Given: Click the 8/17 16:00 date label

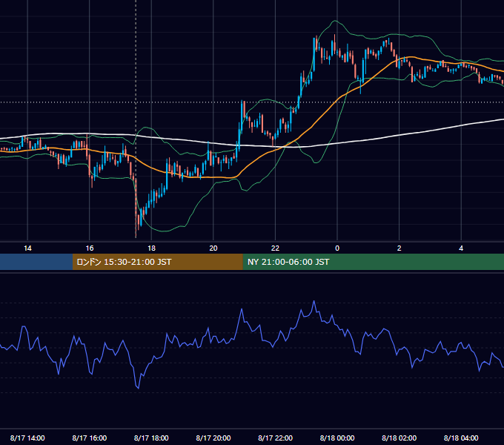Looking at the screenshot, I should tap(90, 438).
